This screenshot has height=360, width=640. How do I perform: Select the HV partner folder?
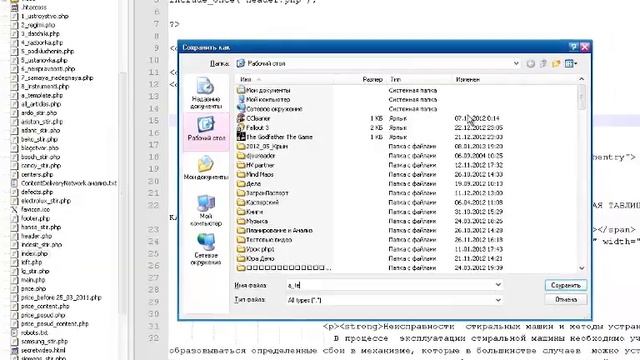coord(256,165)
